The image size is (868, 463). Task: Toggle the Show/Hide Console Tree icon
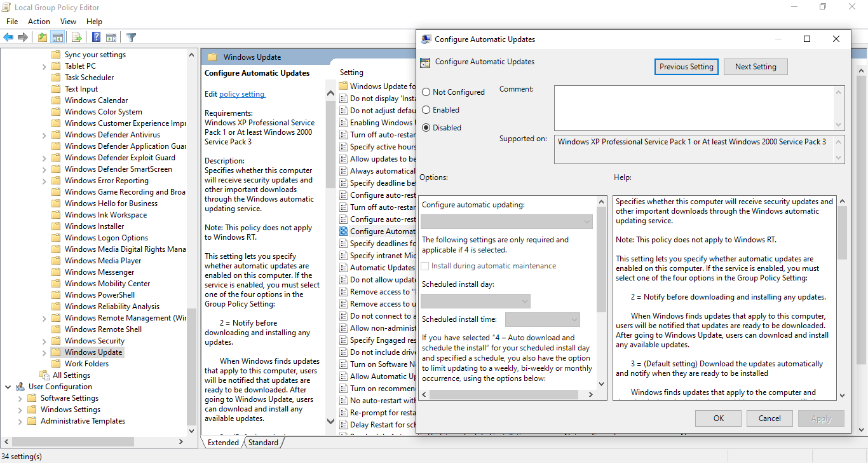click(58, 38)
